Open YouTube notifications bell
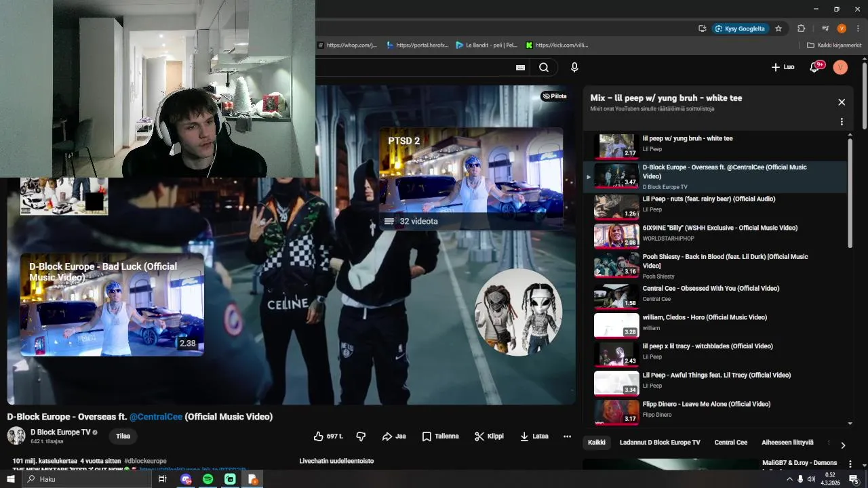This screenshot has width=868, height=488. pos(816,67)
